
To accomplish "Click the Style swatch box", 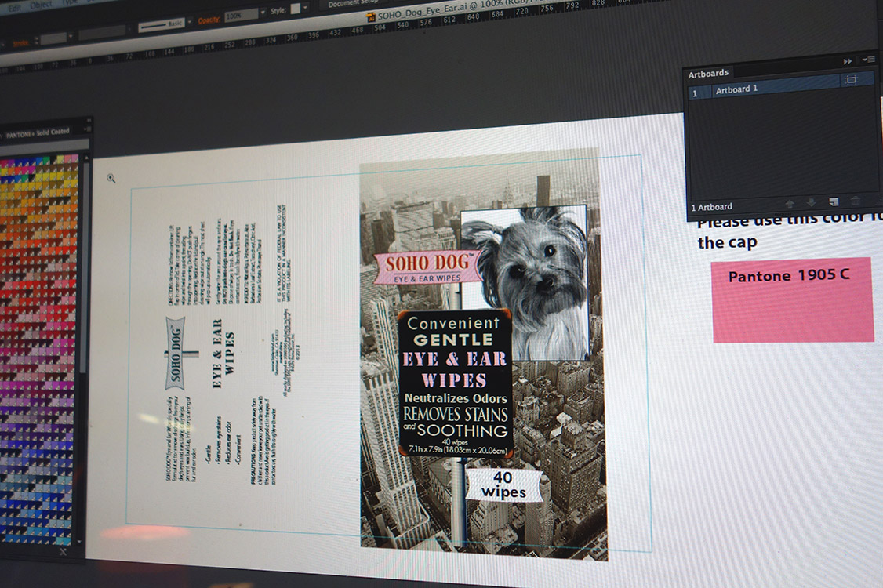I will point(296,9).
